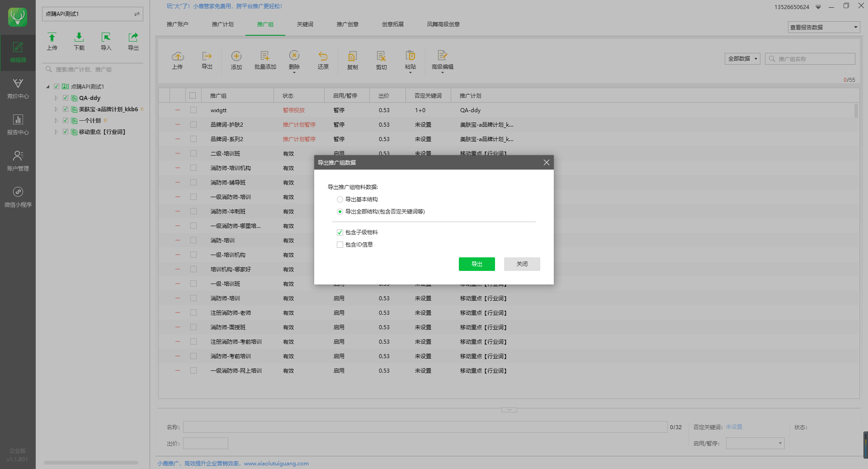Click the account switch arrows icon
The height and width of the screenshot is (469, 868).
pyautogui.click(x=137, y=14)
